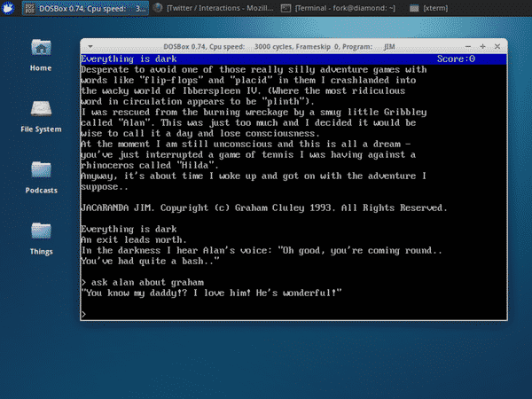
Task: Click the JACARANDA JIM copyright line
Action: click(264, 207)
